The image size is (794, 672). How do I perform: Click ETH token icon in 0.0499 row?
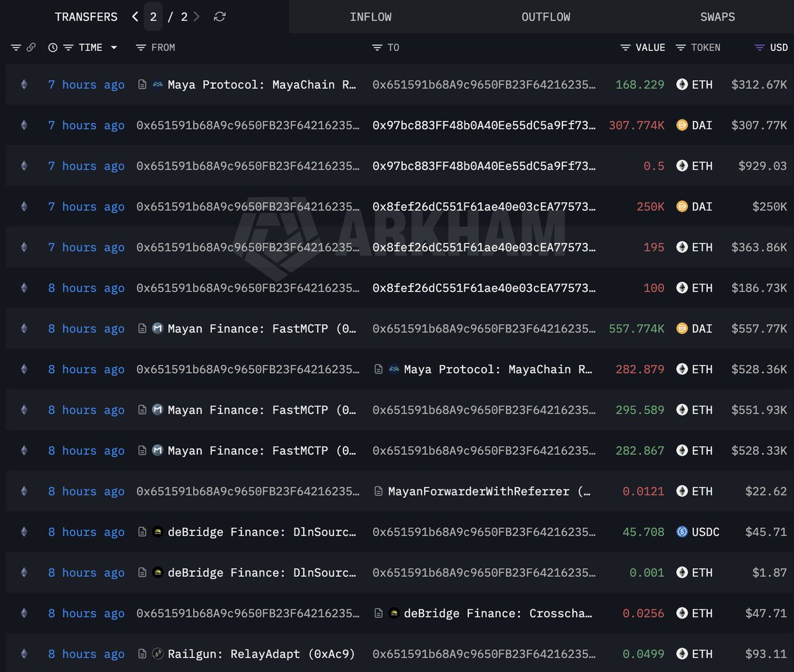tap(682, 654)
